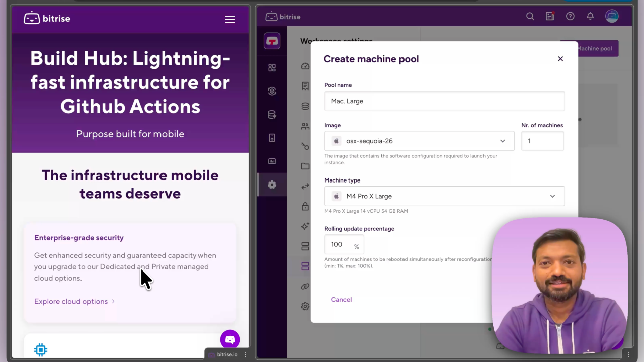Click the Create machine pool title
Screen dimensions: 644x362
pos(371,59)
